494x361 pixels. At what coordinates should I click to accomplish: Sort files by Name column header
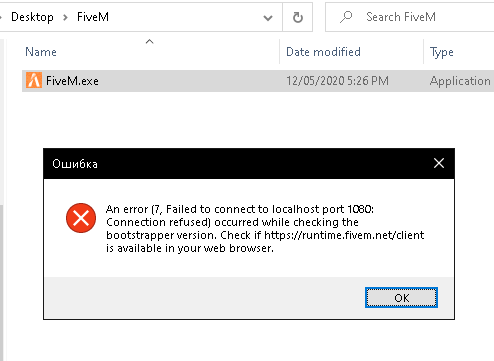[x=41, y=52]
